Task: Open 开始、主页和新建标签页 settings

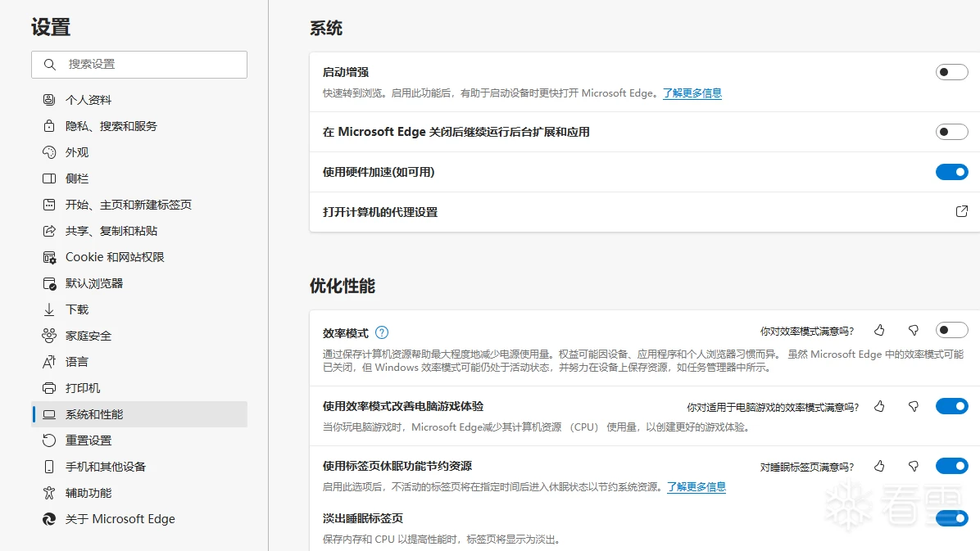Action: click(x=139, y=205)
